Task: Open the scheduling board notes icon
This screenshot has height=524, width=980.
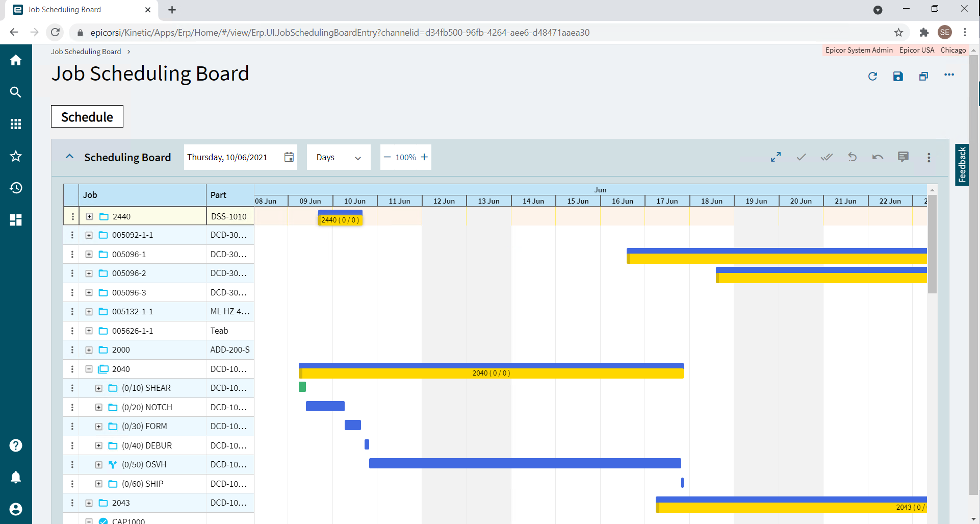Action: pyautogui.click(x=903, y=157)
